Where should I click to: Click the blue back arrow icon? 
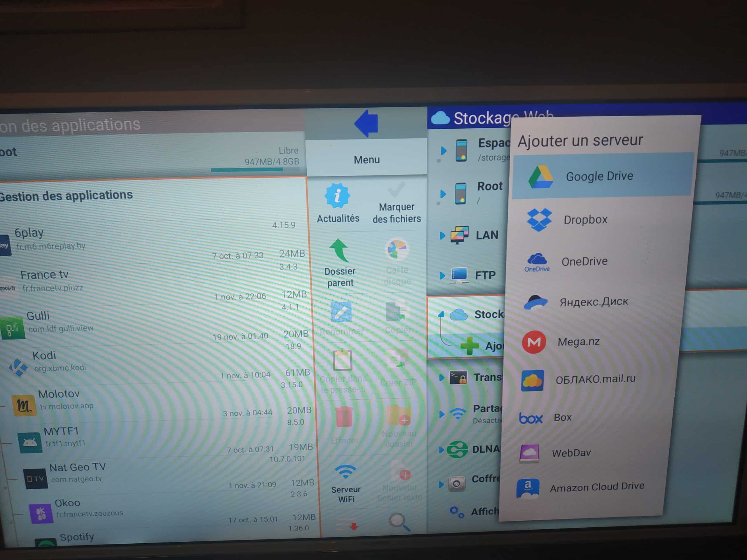tap(366, 123)
